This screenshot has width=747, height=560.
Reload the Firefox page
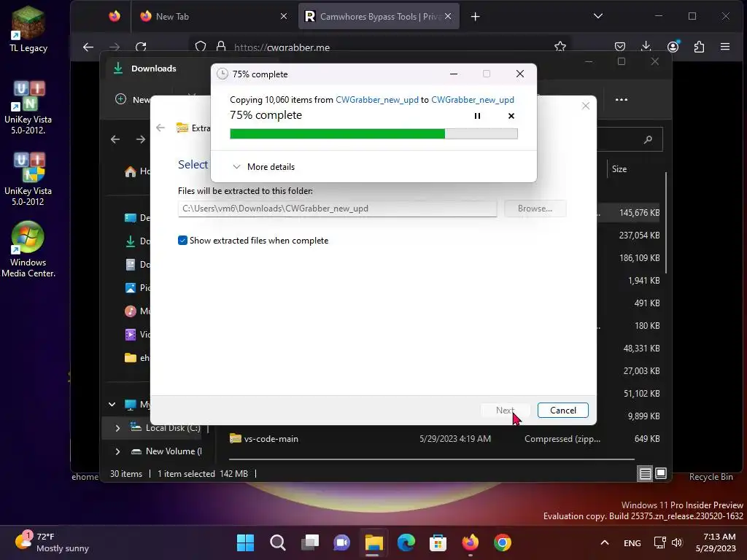click(x=141, y=47)
